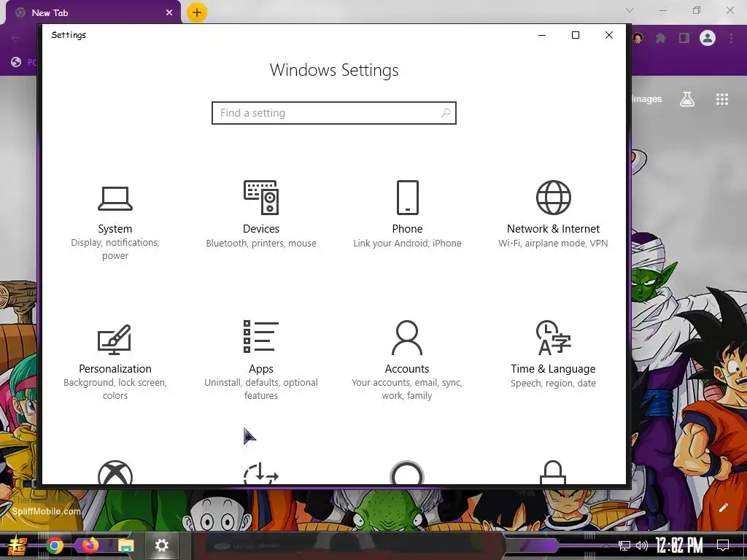Open the Devices keyboard and speaker icon
The width and height of the screenshot is (747, 560).
point(261,197)
